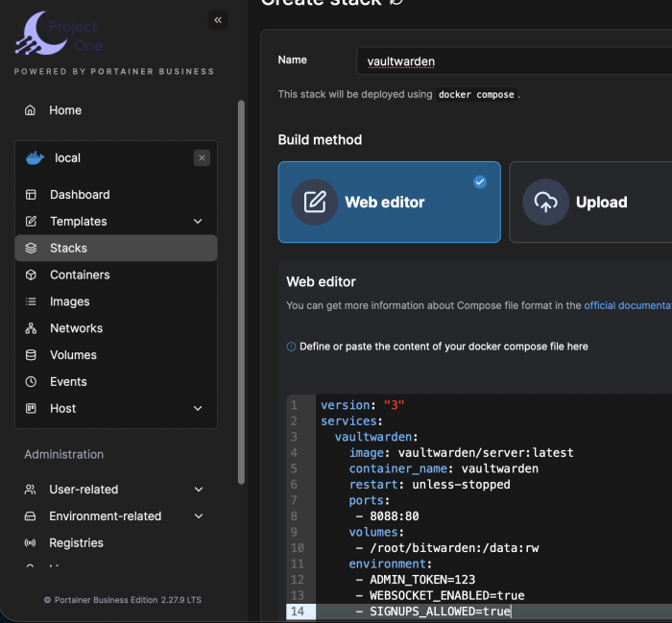Click the Name field containing vaultwarden
Viewport: 672px width, 623px height.
(x=514, y=61)
